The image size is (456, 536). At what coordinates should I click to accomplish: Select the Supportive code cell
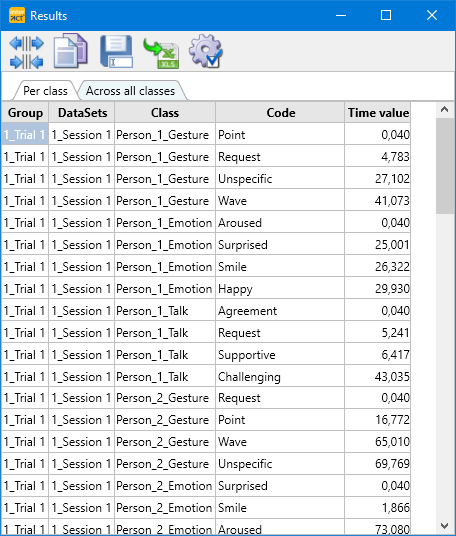tap(280, 355)
